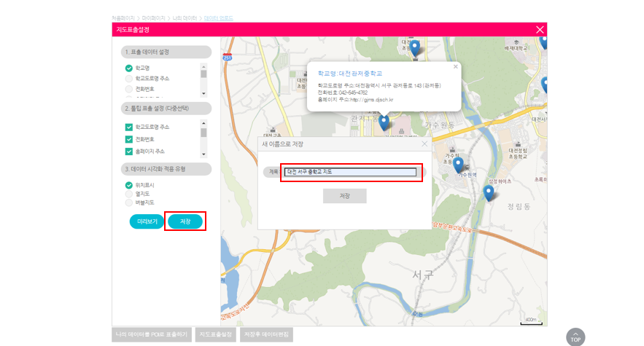644x346 pixels.
Task: Uncheck the 전화번호 tooltip checkbox
Action: tap(129, 140)
